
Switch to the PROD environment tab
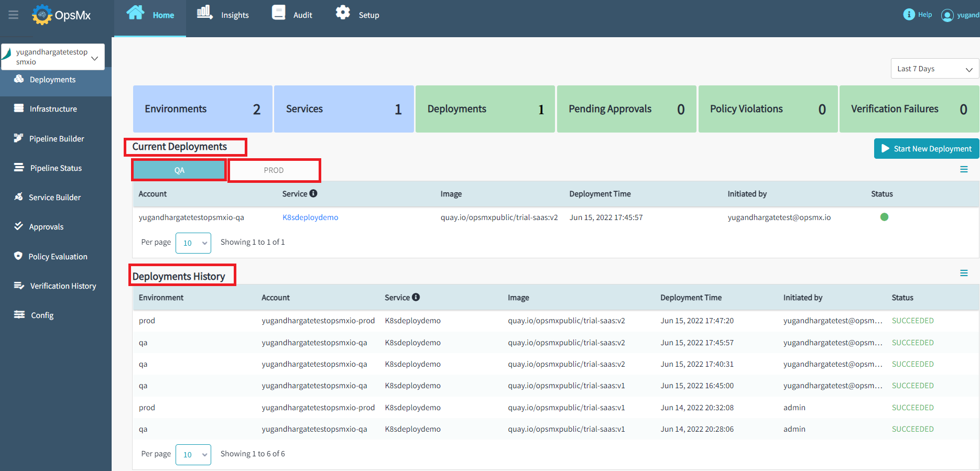pos(274,170)
